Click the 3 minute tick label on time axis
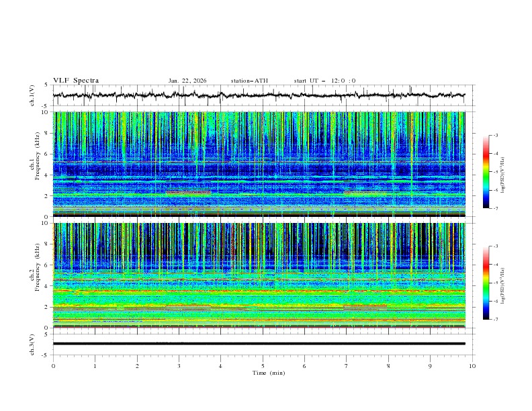Screen dimensions: 532x411 tap(179, 365)
